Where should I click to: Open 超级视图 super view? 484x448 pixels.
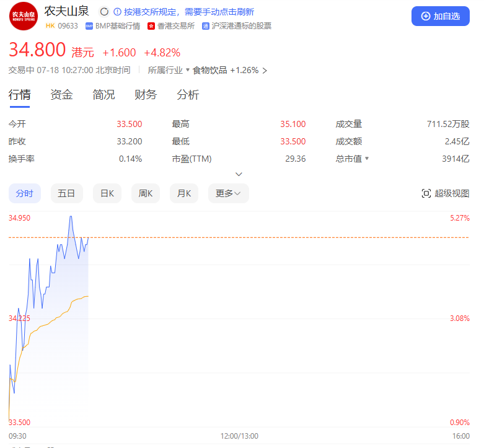point(446,193)
